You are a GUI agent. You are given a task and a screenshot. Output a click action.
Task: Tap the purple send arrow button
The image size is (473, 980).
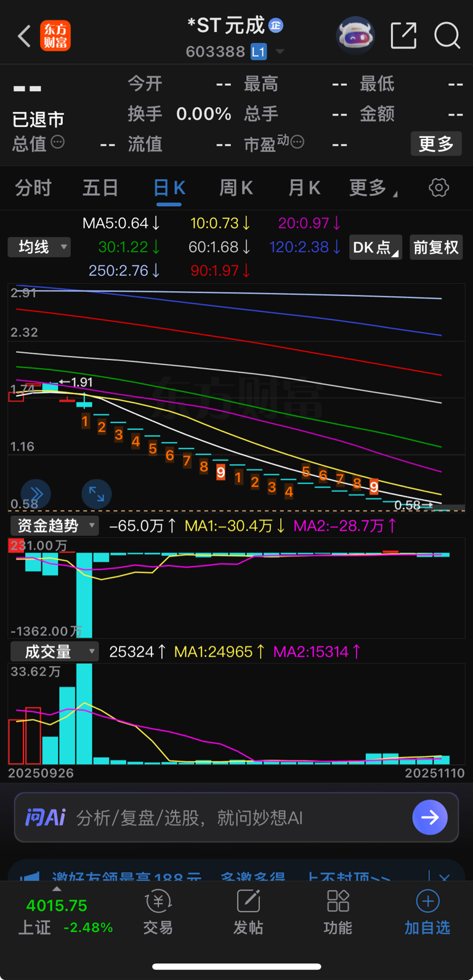tap(430, 817)
